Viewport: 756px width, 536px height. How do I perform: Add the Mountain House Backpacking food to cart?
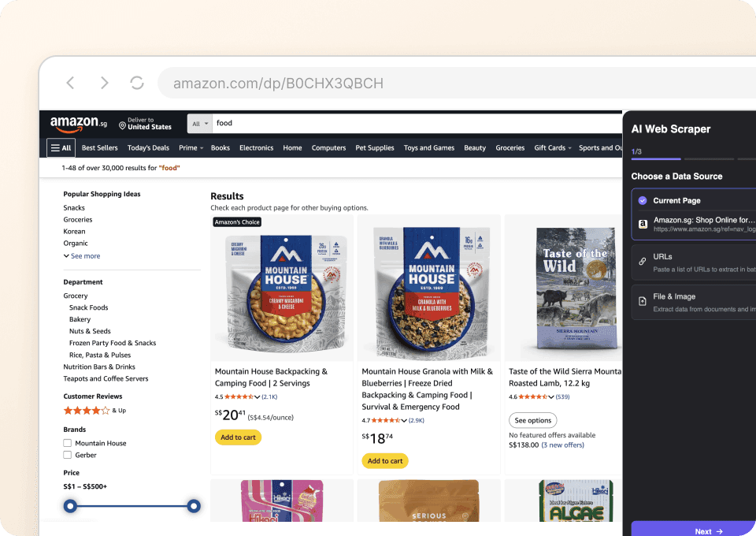click(238, 437)
